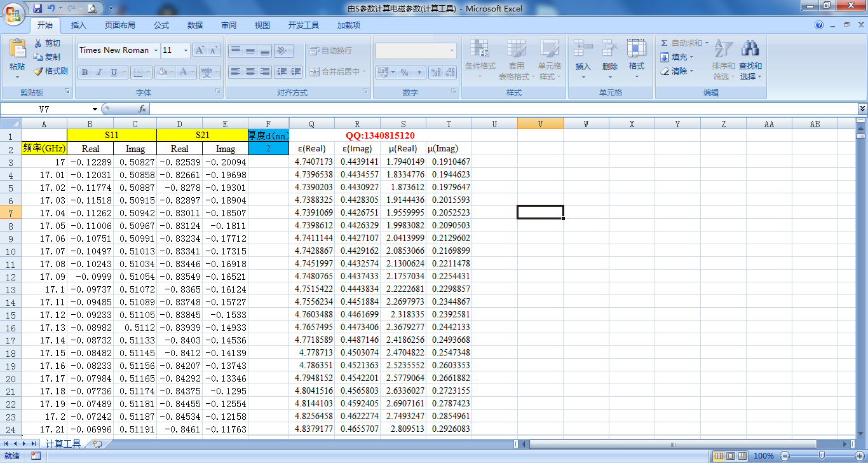Toggle align text left
Screen dimensions: 868x463
(236, 72)
